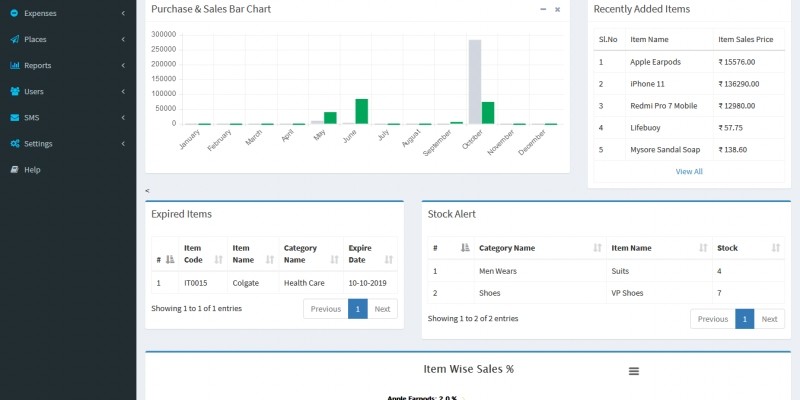Close the Purchase & Sales Bar Chart panel
Screen dimensions: 800x400
[x=557, y=9]
